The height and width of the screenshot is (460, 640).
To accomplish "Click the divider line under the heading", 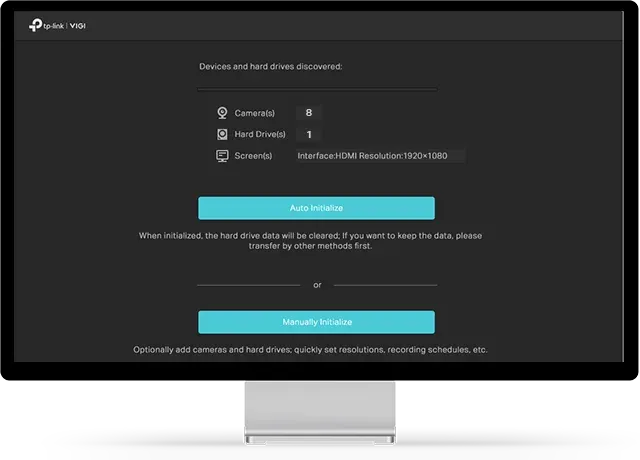I will 317,89.
